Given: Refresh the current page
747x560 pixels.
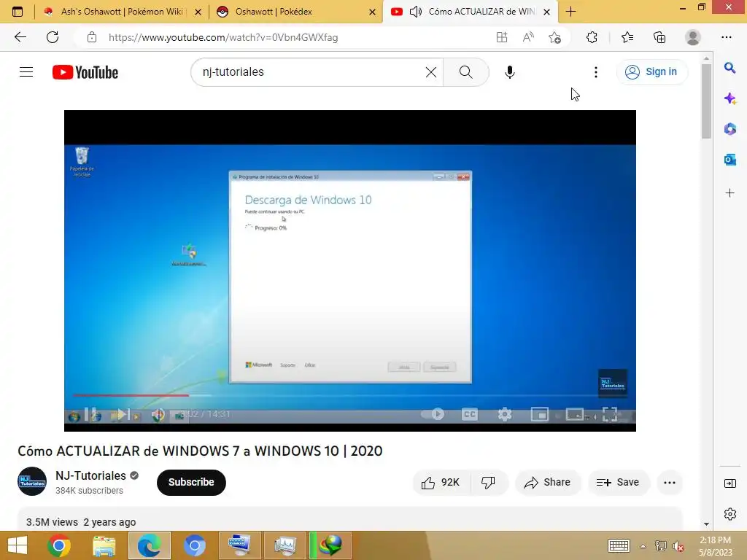Looking at the screenshot, I should pos(53,37).
